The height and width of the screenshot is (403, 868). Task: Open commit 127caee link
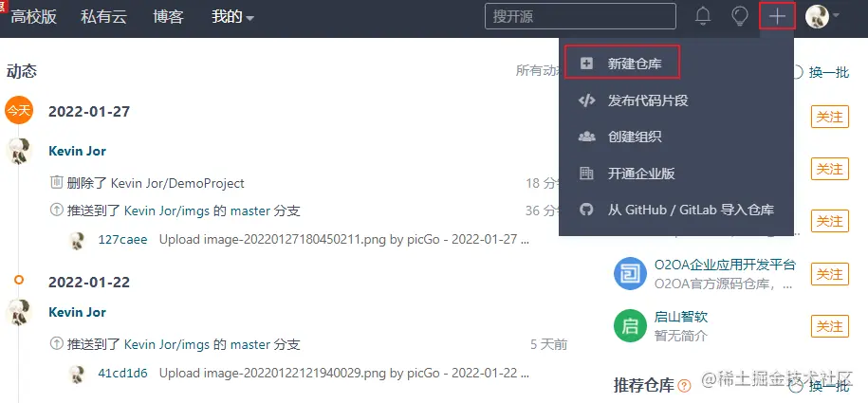coord(123,239)
